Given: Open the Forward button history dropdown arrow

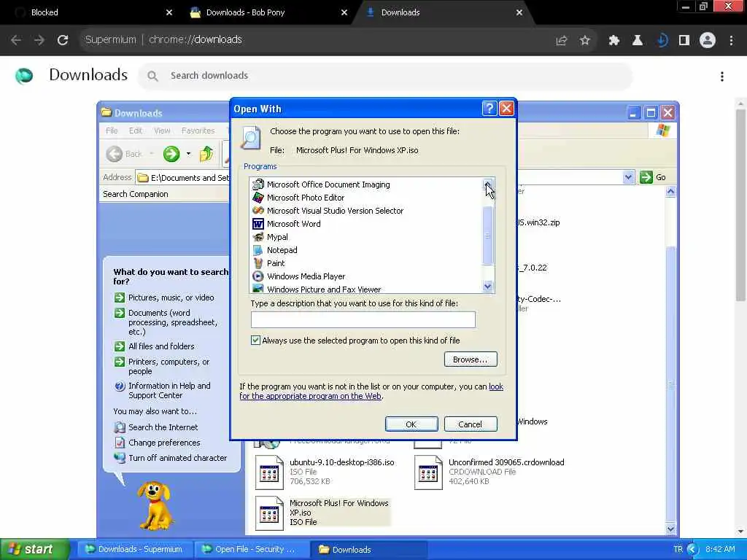Looking at the screenshot, I should pyautogui.click(x=189, y=154).
